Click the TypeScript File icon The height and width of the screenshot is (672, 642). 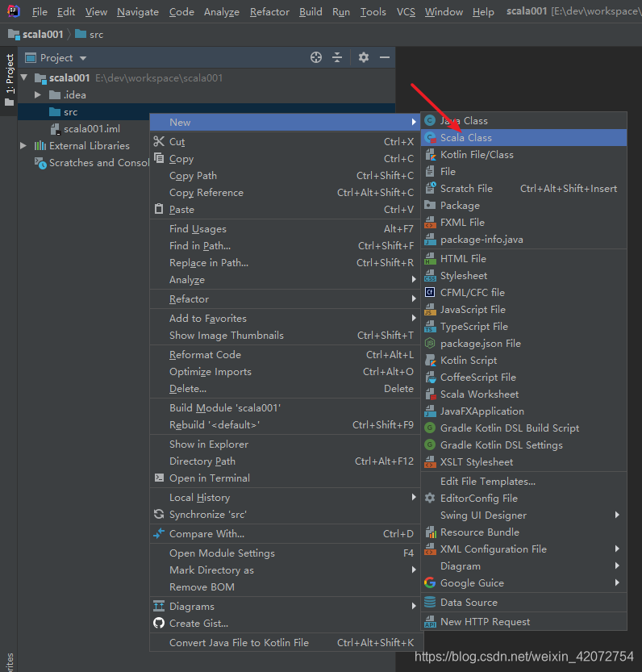coord(430,327)
